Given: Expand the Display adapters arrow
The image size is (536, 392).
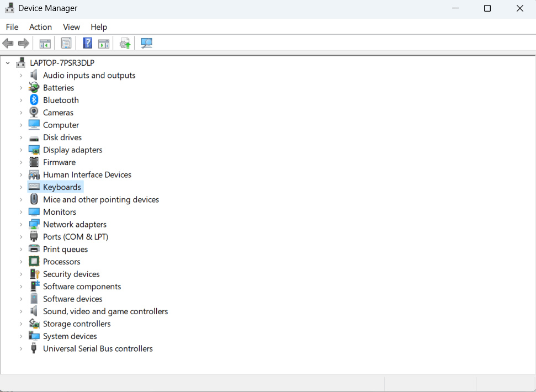Looking at the screenshot, I should click(21, 150).
